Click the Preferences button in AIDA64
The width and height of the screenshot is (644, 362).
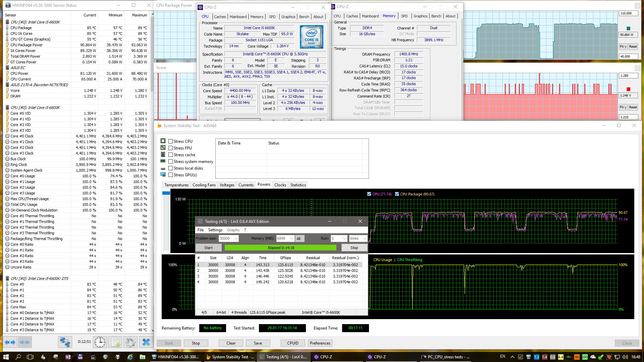pyautogui.click(x=320, y=343)
